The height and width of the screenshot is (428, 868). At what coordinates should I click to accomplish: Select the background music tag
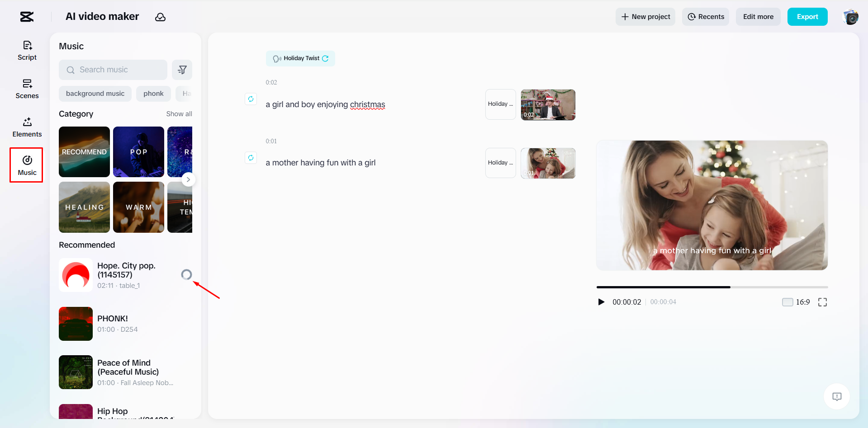click(95, 94)
